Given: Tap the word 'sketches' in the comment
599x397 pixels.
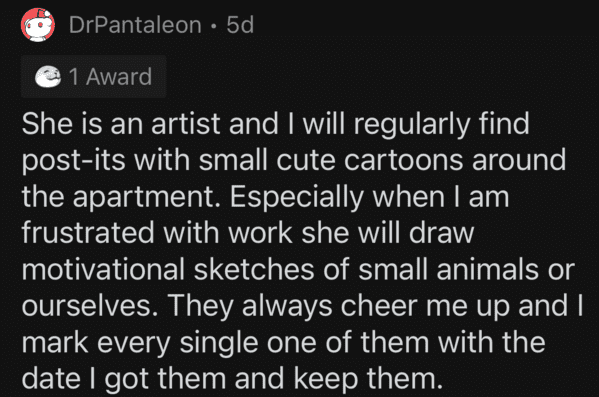Looking at the screenshot, I should pyautogui.click(x=254, y=269).
